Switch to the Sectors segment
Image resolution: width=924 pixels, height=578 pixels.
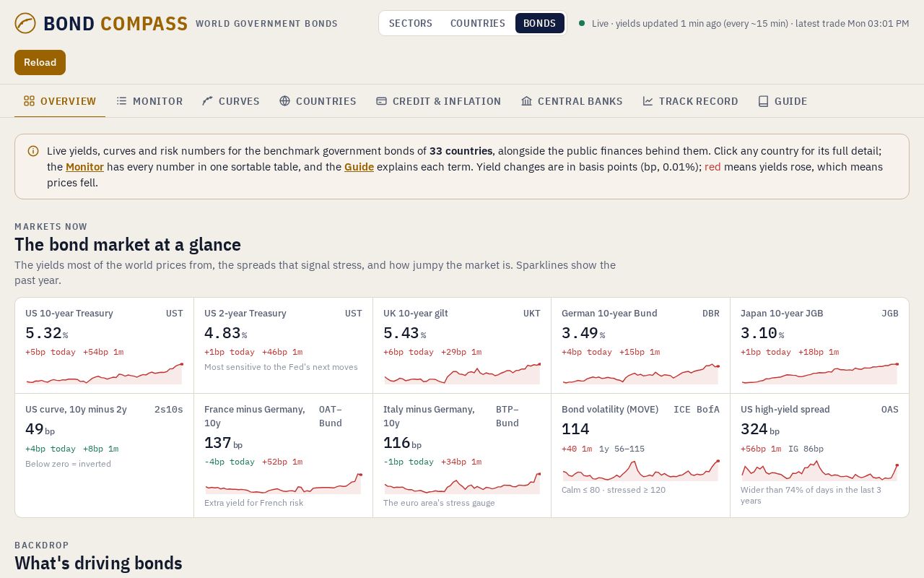pyautogui.click(x=411, y=23)
